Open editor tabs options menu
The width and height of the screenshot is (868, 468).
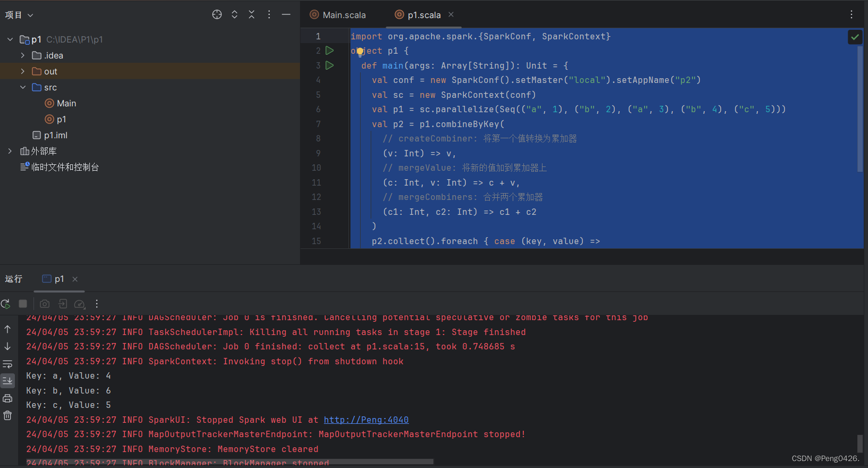852,15
